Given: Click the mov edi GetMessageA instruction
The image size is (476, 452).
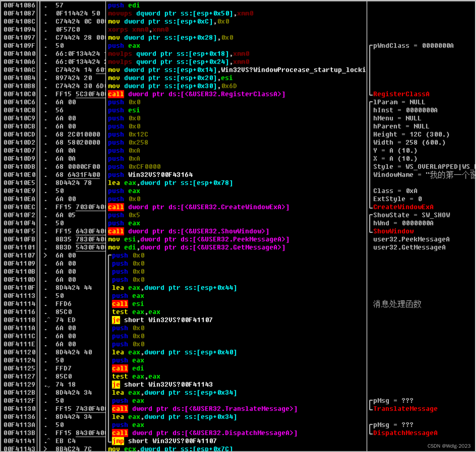Looking at the screenshot, I should click(197, 247).
